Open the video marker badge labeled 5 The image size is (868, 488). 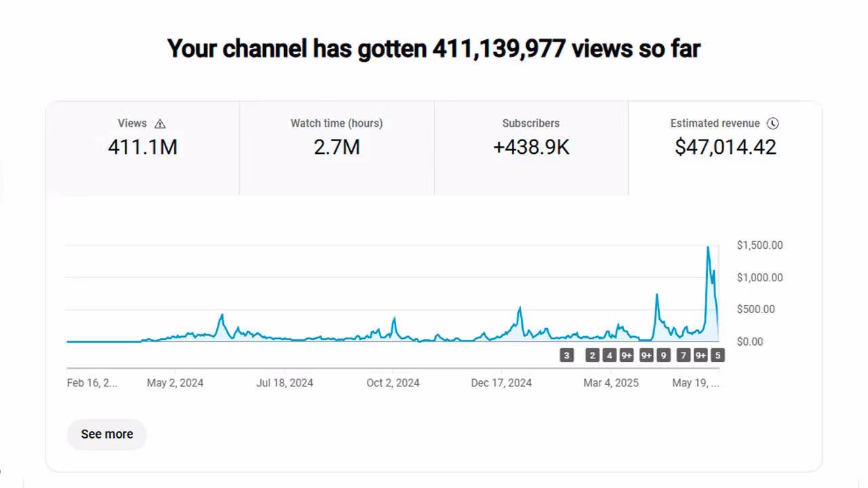click(x=717, y=355)
